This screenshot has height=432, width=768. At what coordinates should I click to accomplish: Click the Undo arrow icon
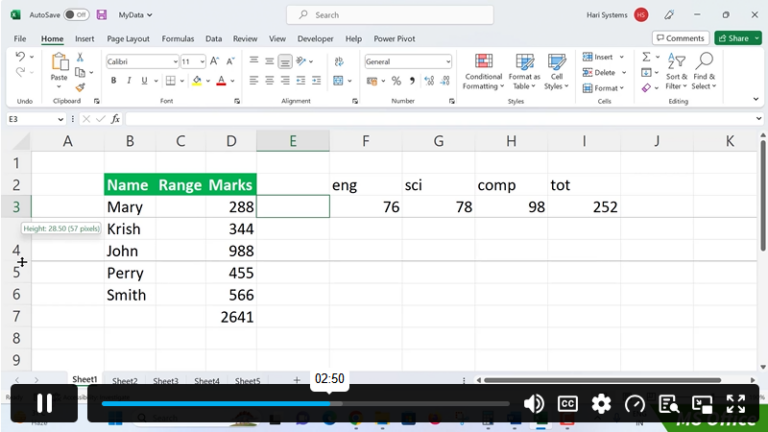point(20,57)
